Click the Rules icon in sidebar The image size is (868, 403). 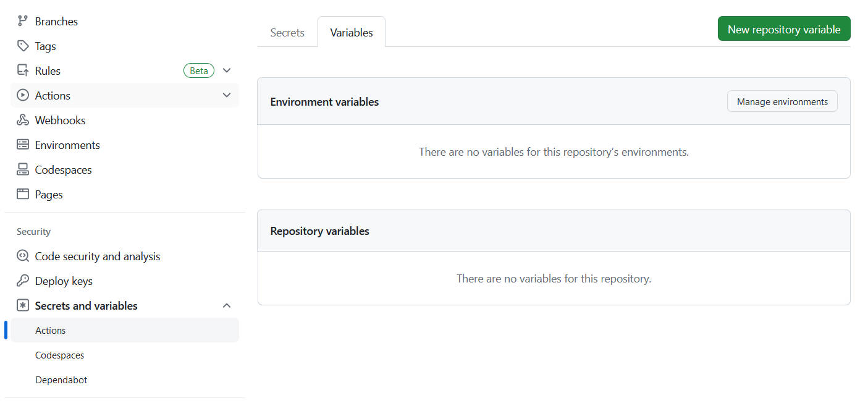click(23, 70)
